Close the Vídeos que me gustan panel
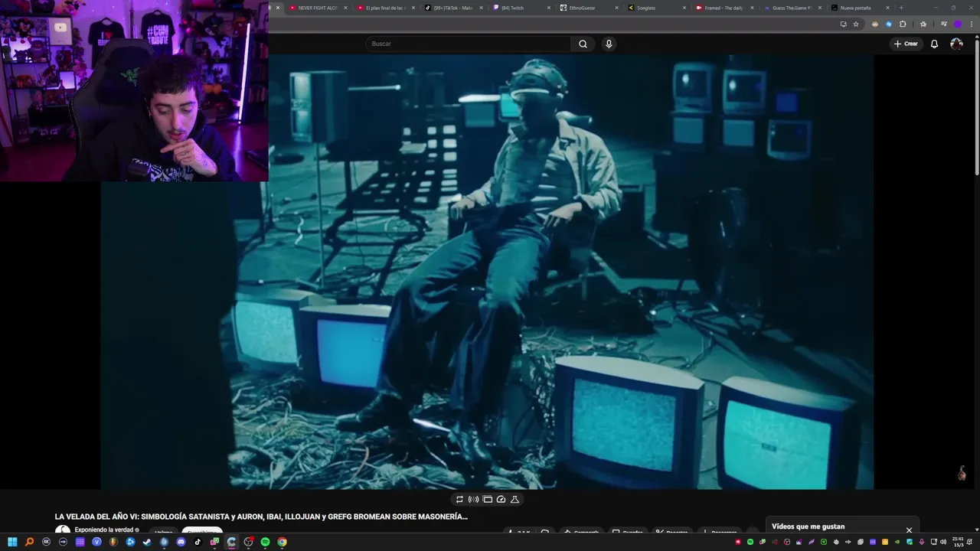The height and width of the screenshot is (551, 980). coord(909,530)
